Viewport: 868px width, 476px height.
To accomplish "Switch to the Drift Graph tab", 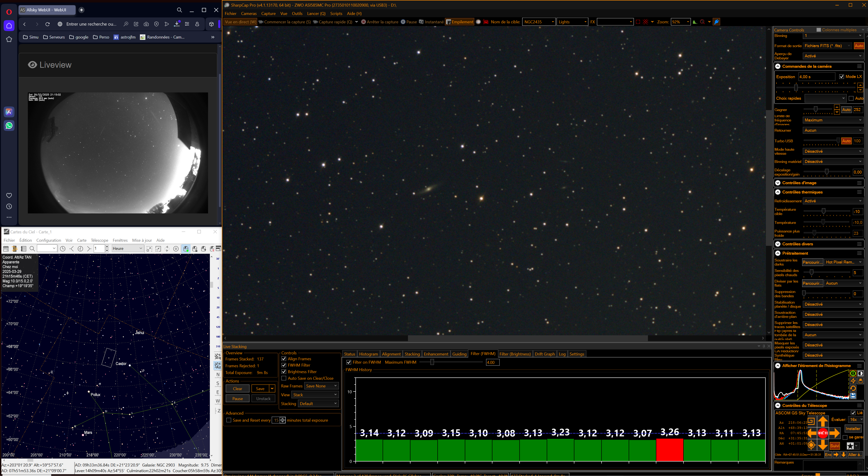I will pos(544,354).
